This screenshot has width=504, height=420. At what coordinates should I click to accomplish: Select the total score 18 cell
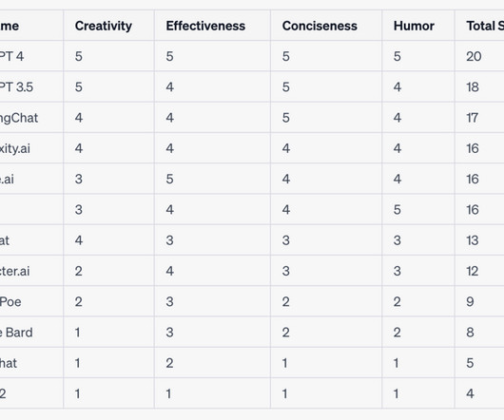coord(473,87)
